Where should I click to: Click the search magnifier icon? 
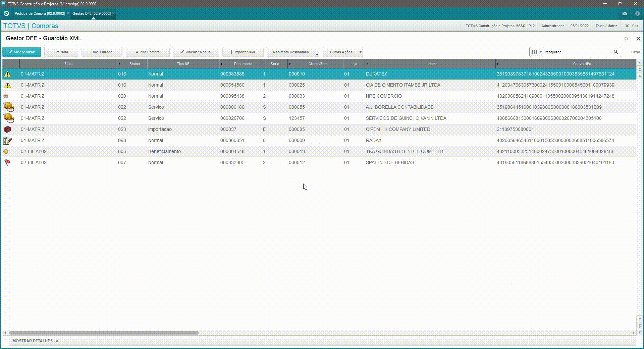[x=616, y=52]
